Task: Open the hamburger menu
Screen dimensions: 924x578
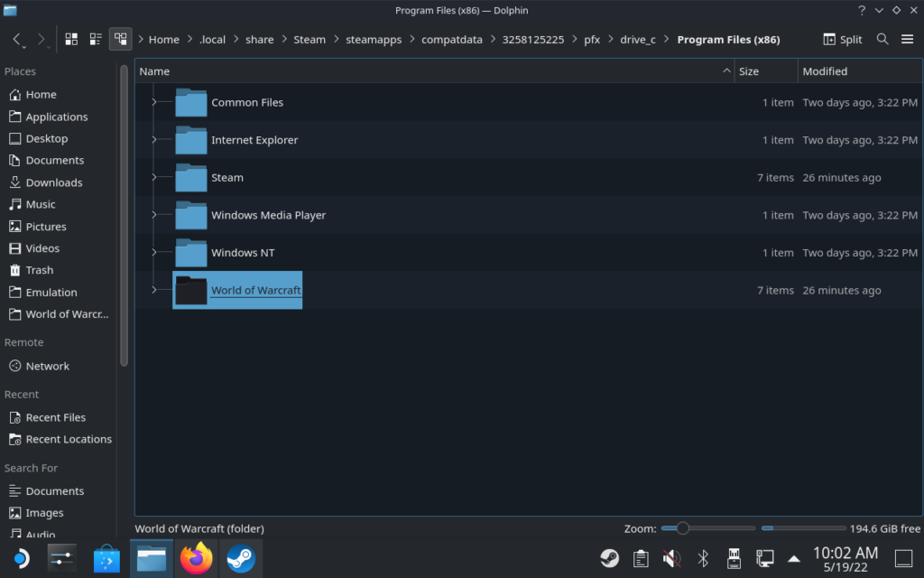Action: 908,39
